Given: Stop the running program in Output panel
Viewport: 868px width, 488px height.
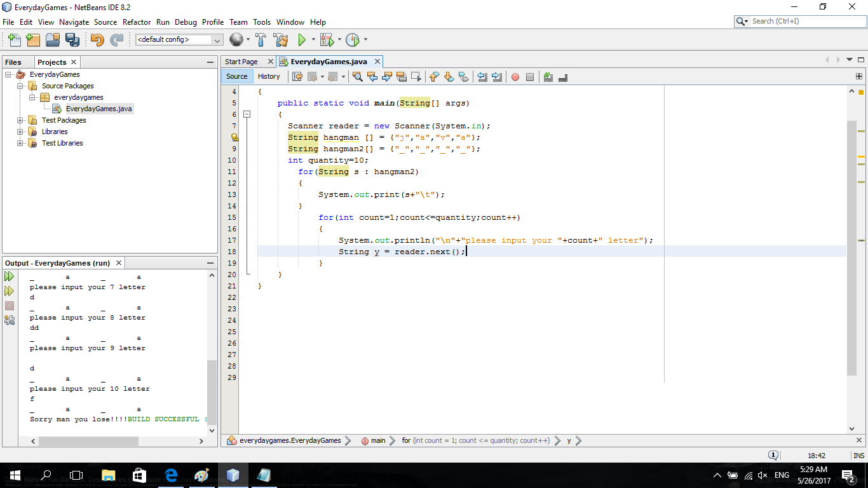Looking at the screenshot, I should pos(9,306).
